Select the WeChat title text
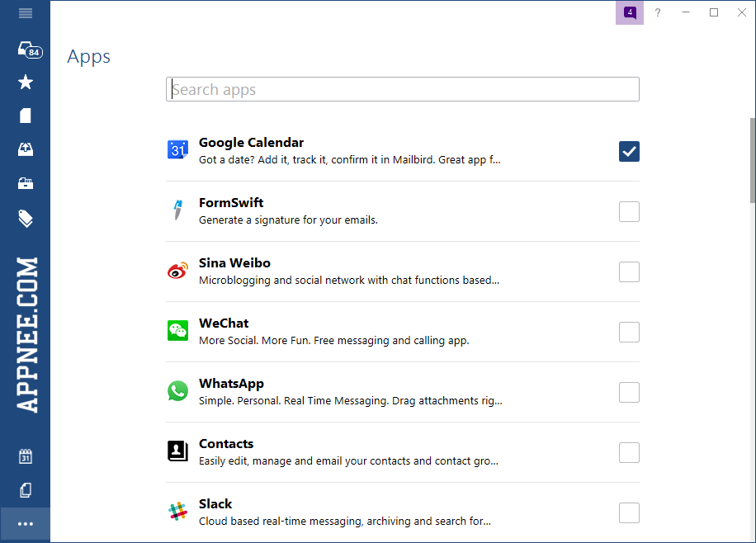Screen dimensions: 756x543 (x=224, y=323)
